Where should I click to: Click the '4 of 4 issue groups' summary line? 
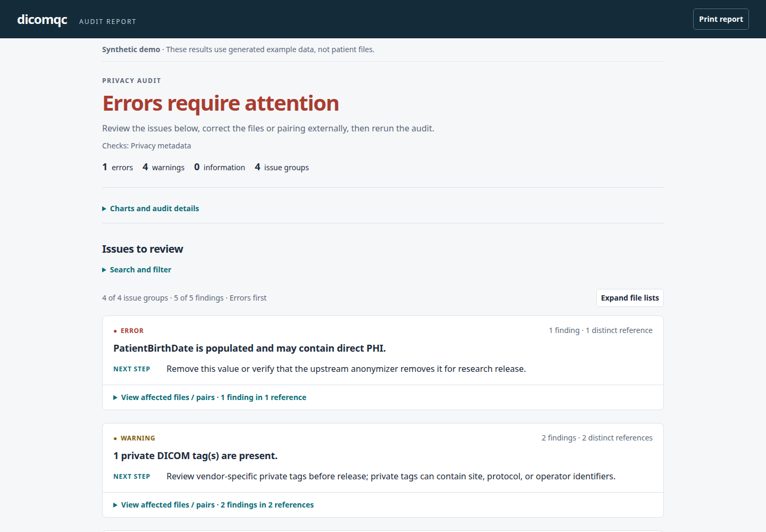[184, 298]
